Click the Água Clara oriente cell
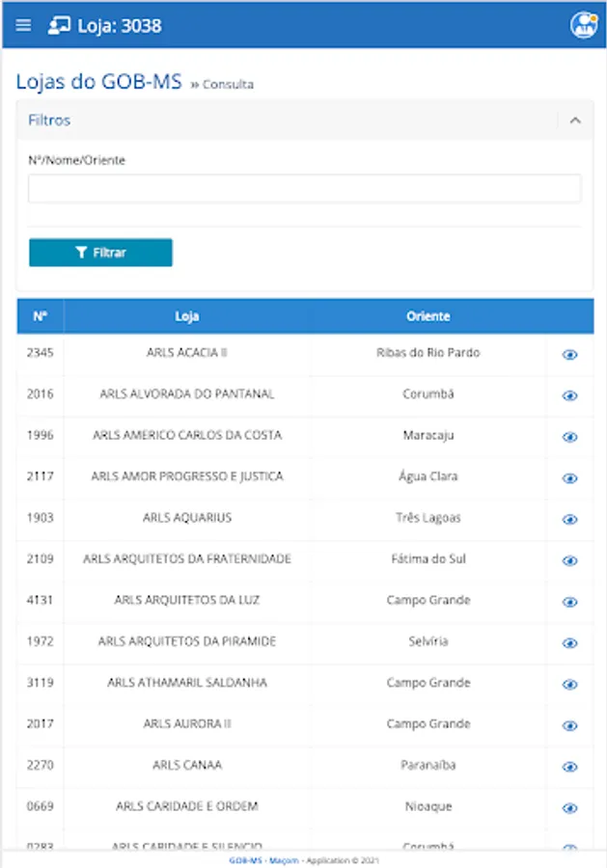This screenshot has height=868, width=607. [428, 476]
